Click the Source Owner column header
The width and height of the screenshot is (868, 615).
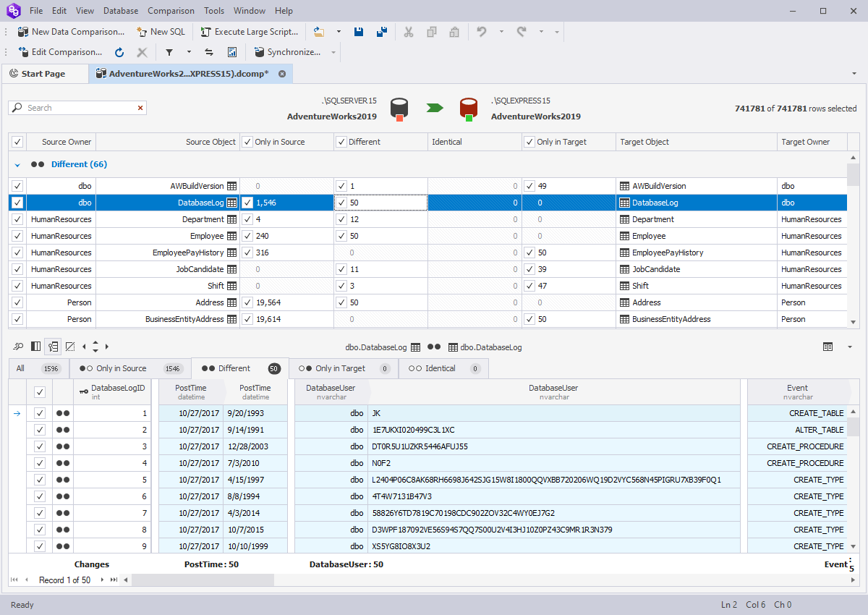pos(61,142)
